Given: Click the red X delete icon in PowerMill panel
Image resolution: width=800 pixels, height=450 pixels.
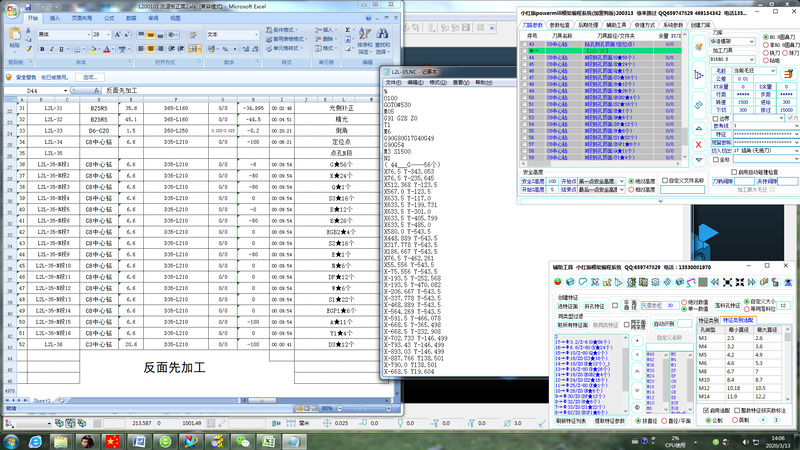Looking at the screenshot, I should 699,145.
